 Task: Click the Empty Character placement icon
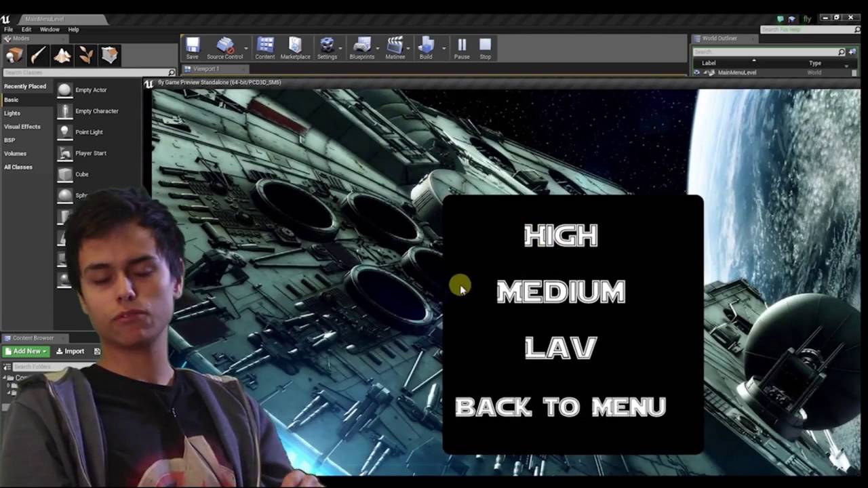(x=64, y=111)
